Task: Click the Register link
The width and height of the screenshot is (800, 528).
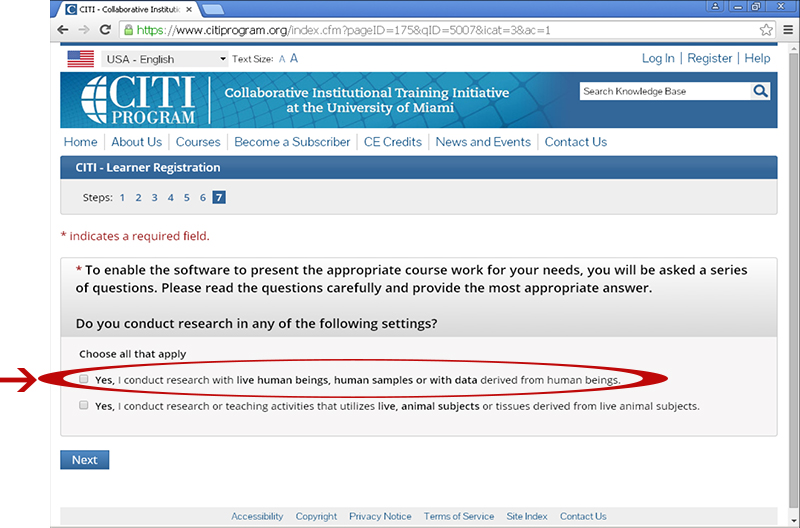Action: (709, 58)
